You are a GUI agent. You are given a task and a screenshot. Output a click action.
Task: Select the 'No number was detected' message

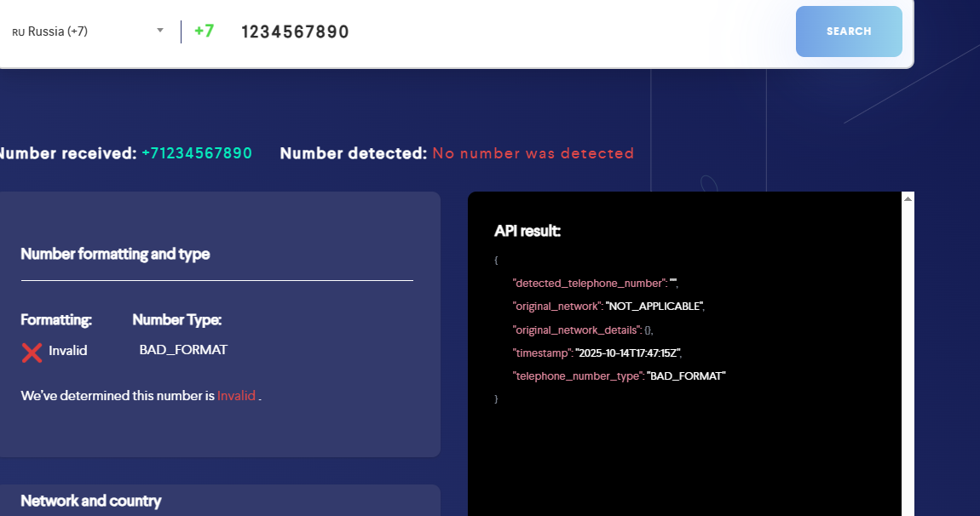click(533, 153)
